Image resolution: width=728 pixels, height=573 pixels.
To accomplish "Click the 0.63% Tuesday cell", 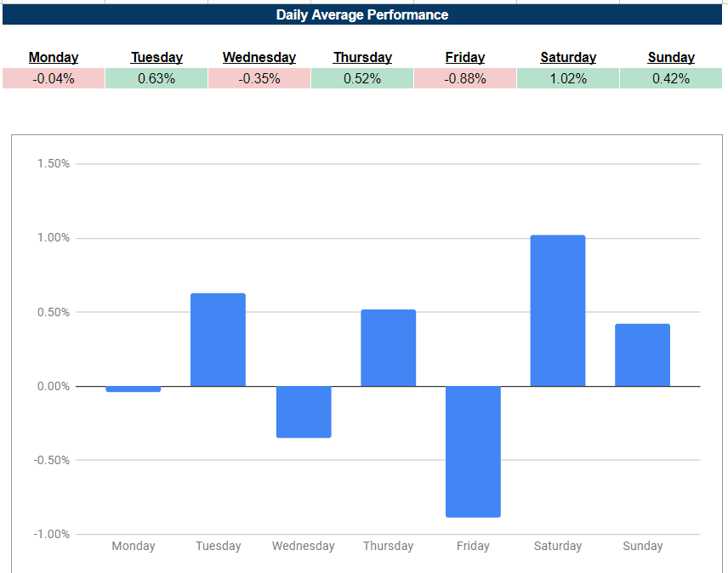I will (156, 78).
